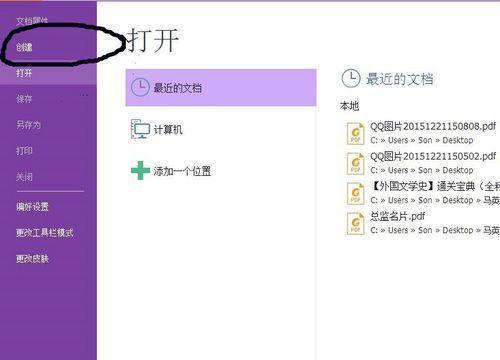Open QQ图片20151221150502.pdf
The height and width of the screenshot is (360, 500).
[x=433, y=156]
